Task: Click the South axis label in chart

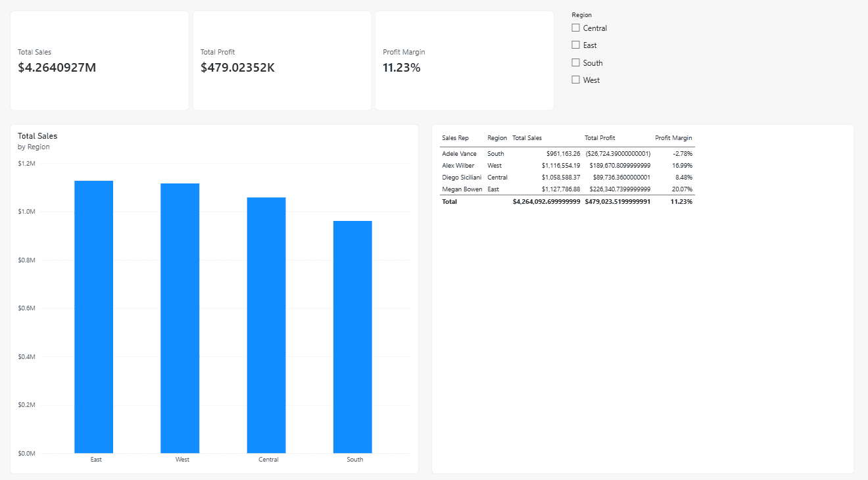Action: [355, 460]
